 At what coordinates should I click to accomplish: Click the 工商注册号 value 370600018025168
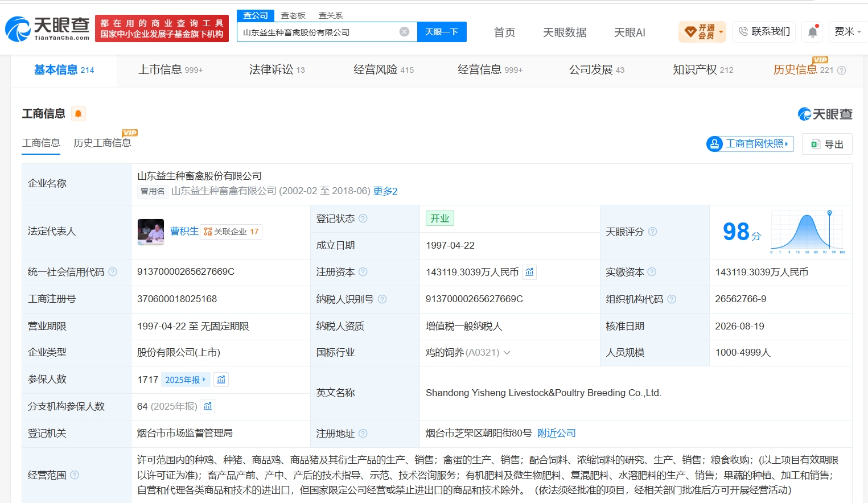pos(177,299)
